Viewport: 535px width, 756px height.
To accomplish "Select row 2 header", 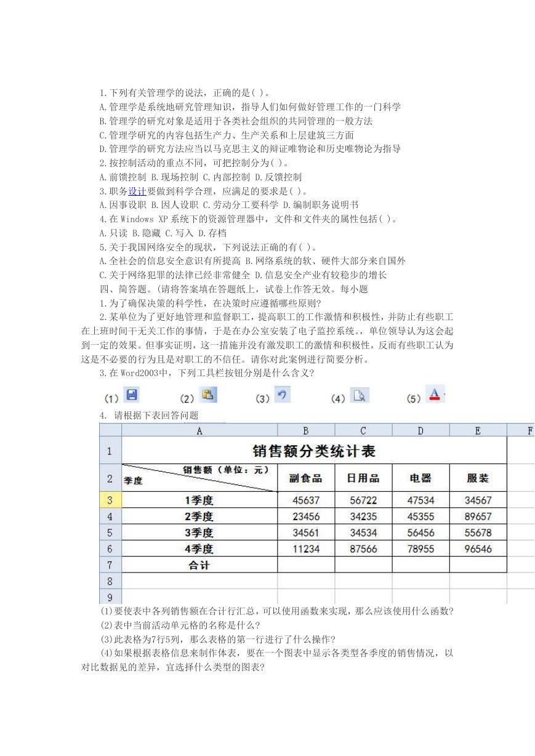I will (110, 478).
